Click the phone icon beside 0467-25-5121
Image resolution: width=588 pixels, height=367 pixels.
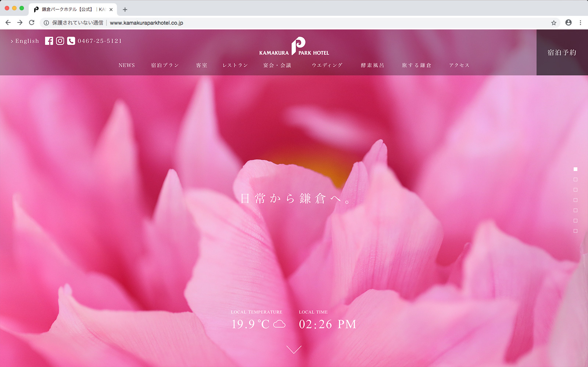click(71, 41)
